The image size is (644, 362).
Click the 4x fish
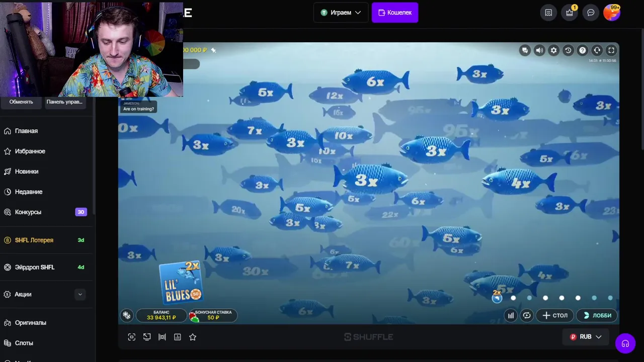point(518,182)
